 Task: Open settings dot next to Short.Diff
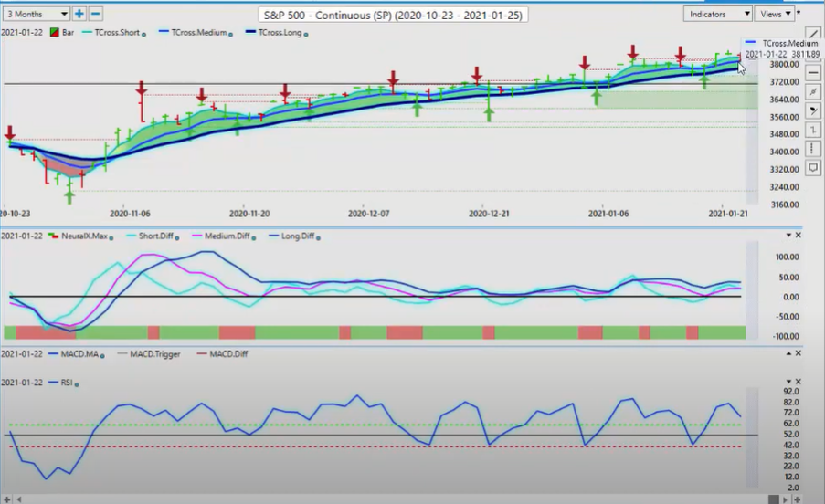point(177,237)
